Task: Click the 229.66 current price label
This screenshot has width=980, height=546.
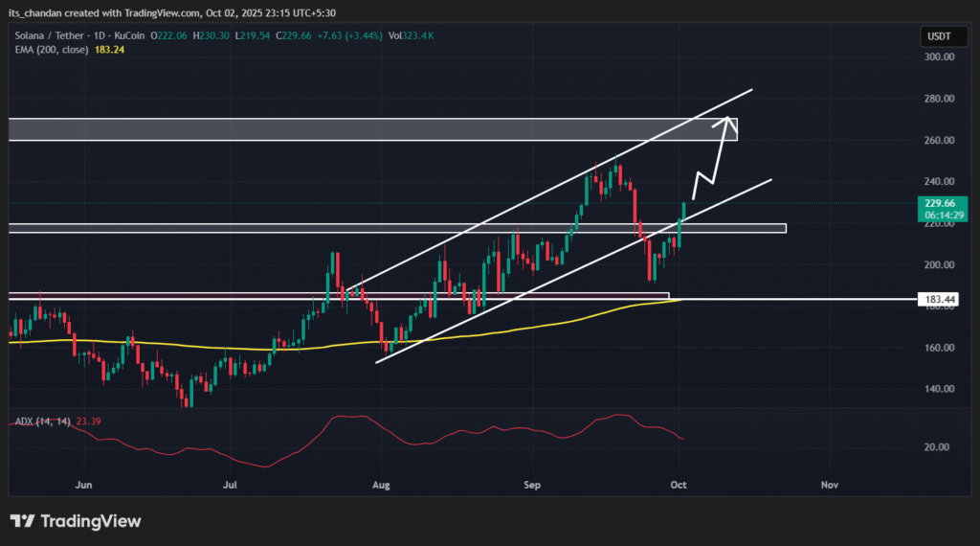Action: [940, 203]
